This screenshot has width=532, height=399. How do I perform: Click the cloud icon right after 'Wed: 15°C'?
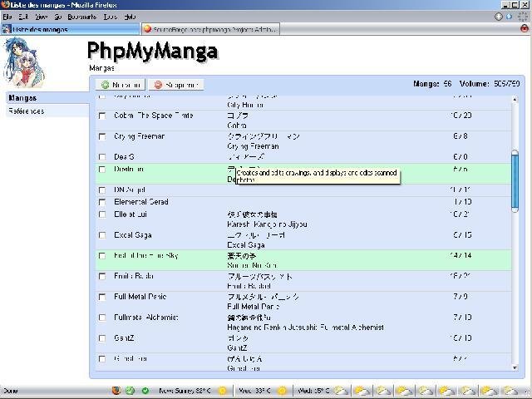point(340,391)
